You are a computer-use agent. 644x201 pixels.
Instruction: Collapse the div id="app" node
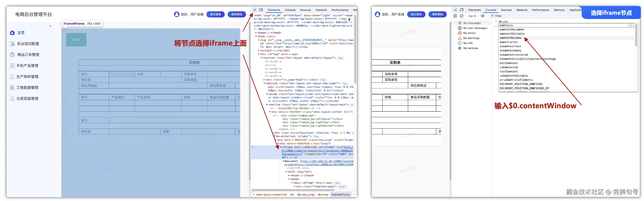click(259, 54)
